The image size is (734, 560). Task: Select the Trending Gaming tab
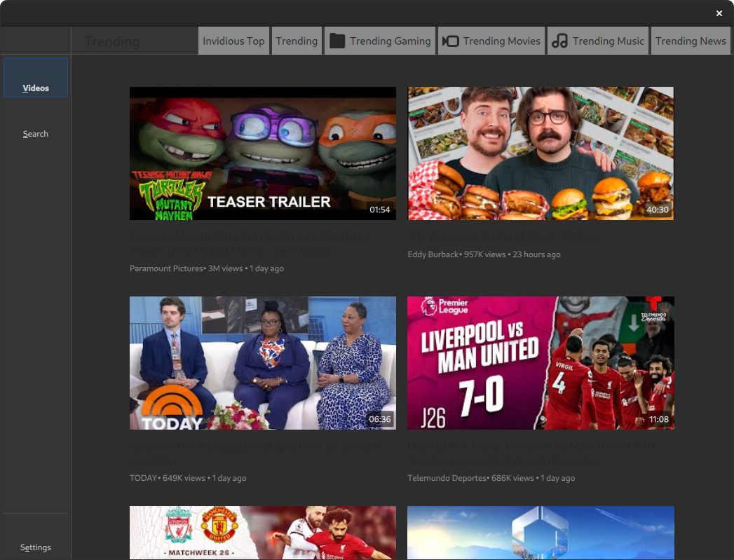pyautogui.click(x=380, y=41)
